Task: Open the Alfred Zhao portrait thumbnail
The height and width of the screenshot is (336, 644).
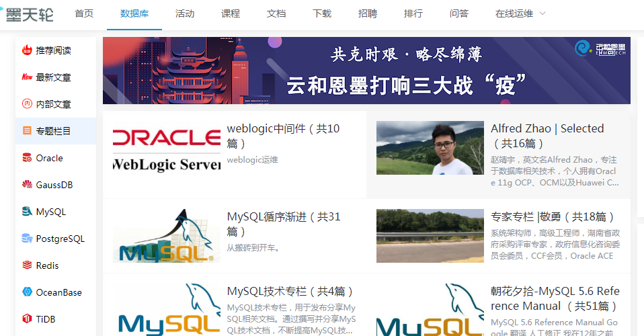Action: pos(430,148)
